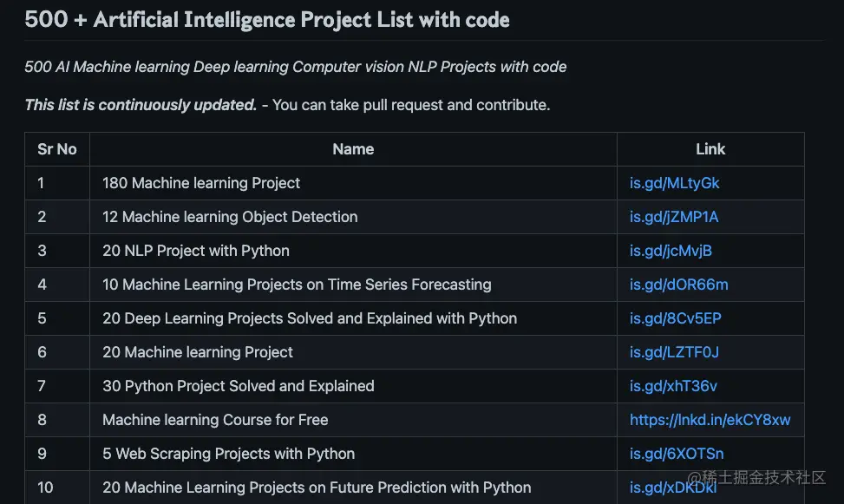Open the is.gd/8Cv5EP deep learning link

point(675,318)
